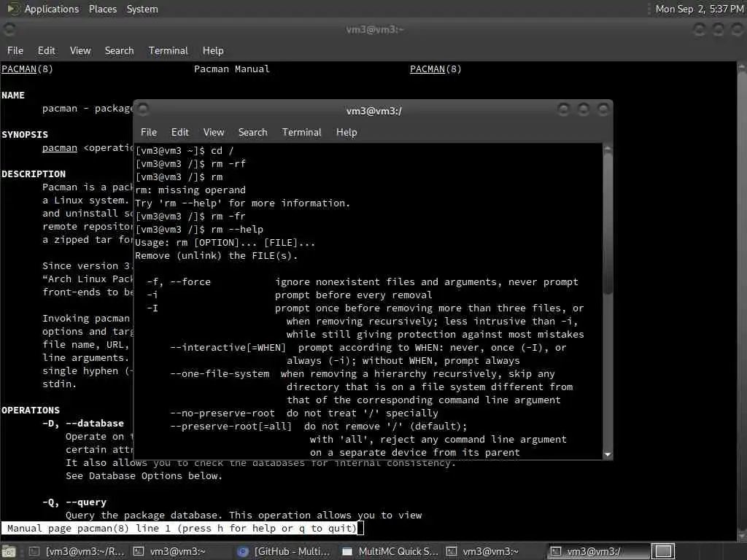This screenshot has height=560, width=747.
Task: Open the Places menu in top panel
Action: [x=102, y=9]
